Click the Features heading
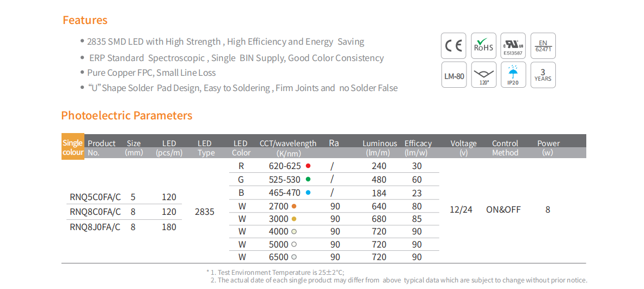644x289 pixels. pos(85,20)
